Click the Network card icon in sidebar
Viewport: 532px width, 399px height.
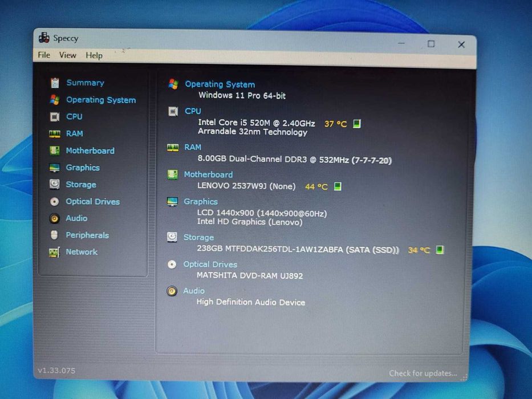point(54,252)
